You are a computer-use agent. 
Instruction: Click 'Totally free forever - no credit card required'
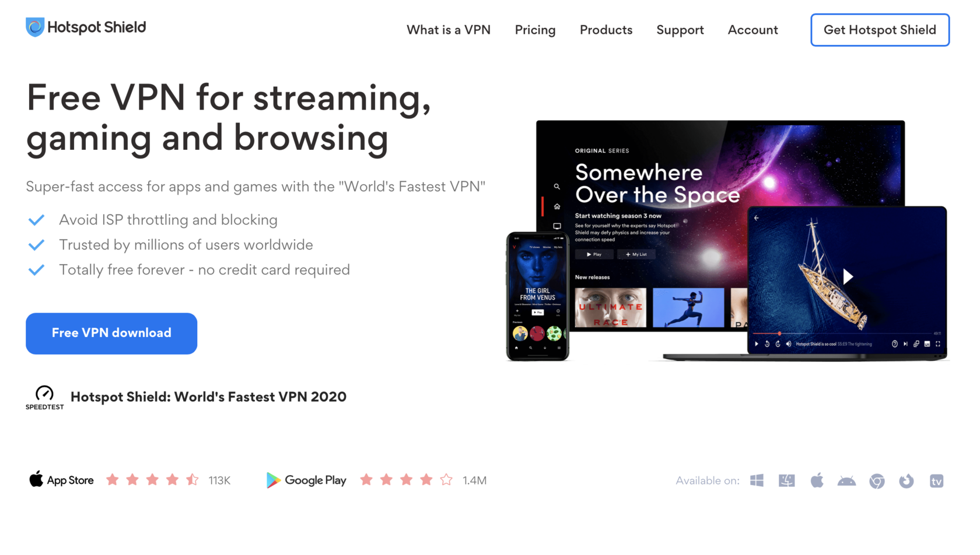[204, 270]
